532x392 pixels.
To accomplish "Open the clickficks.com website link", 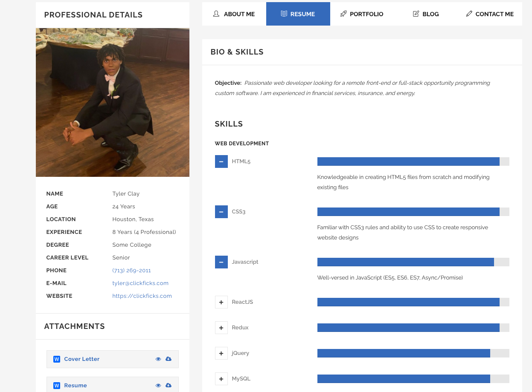I will pyautogui.click(x=142, y=296).
